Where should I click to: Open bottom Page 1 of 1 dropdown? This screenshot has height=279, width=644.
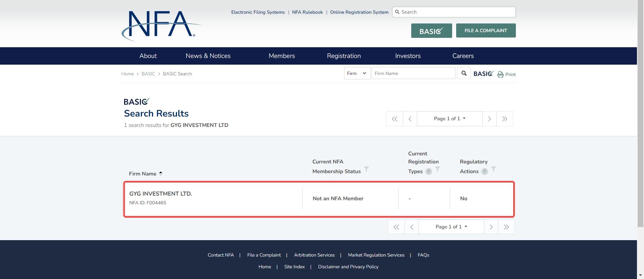point(451,227)
